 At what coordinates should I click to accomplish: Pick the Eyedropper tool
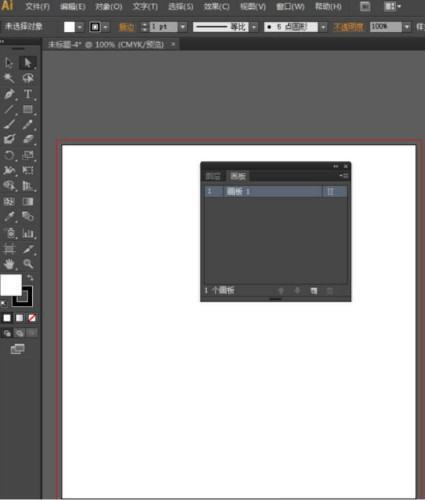[x=9, y=217]
